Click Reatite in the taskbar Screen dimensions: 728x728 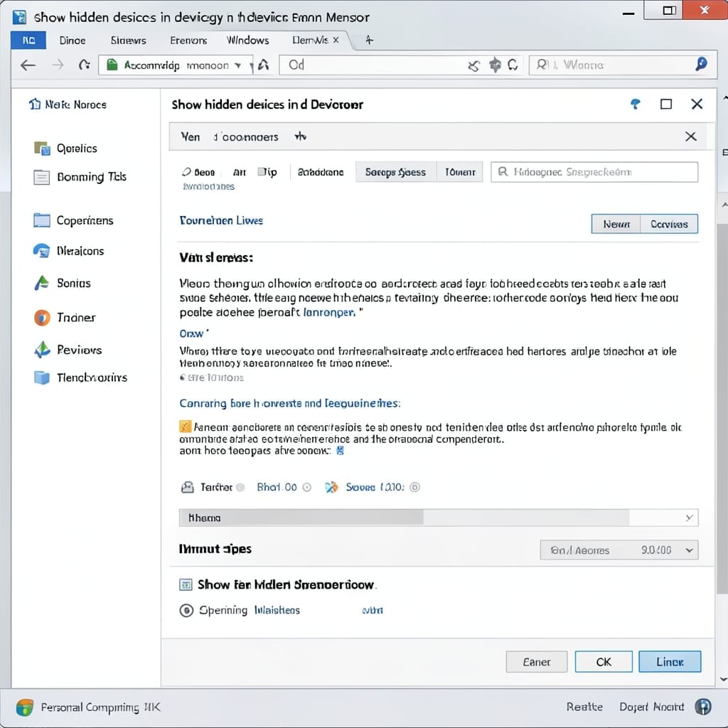584,707
